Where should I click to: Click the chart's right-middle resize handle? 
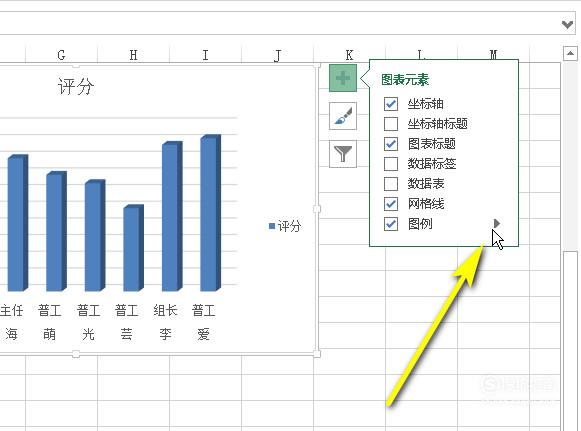(317, 209)
